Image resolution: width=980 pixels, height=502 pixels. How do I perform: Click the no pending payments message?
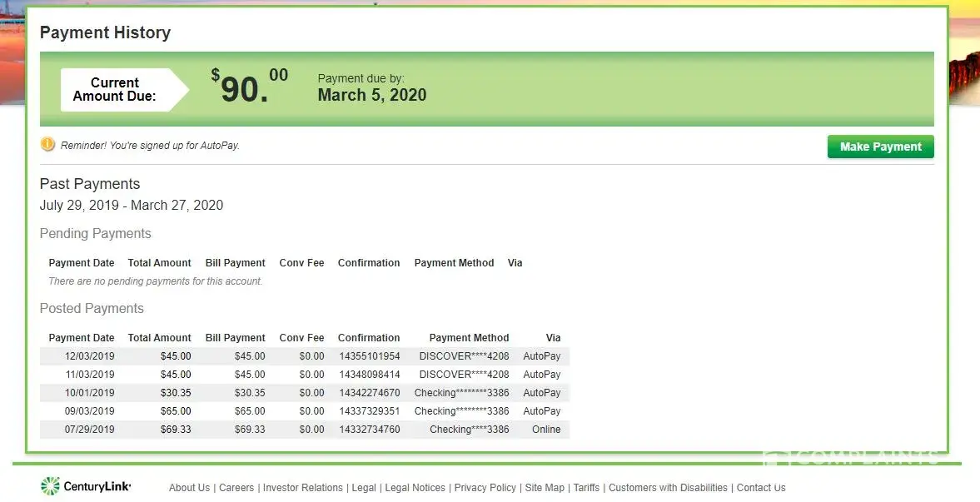pyautogui.click(x=155, y=281)
